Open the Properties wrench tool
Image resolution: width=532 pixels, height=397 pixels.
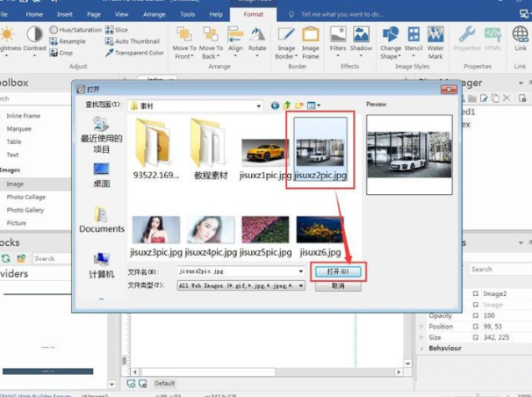[467, 39]
